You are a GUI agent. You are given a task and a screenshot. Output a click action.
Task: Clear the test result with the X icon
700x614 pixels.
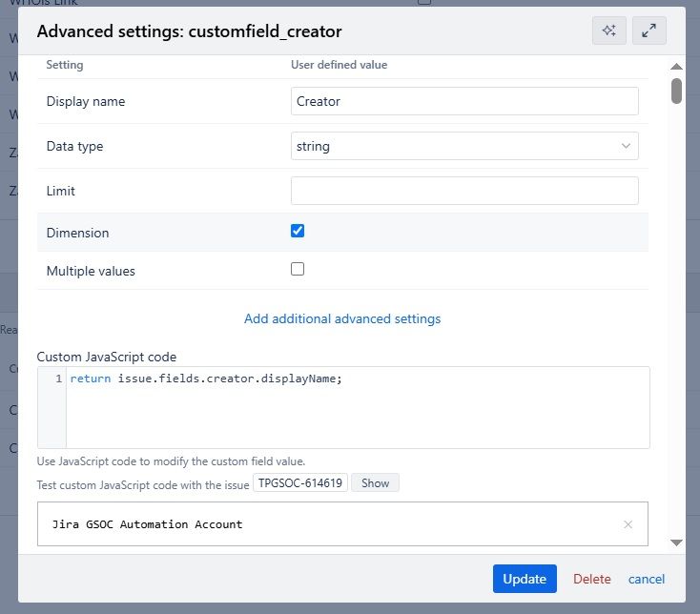coord(628,524)
